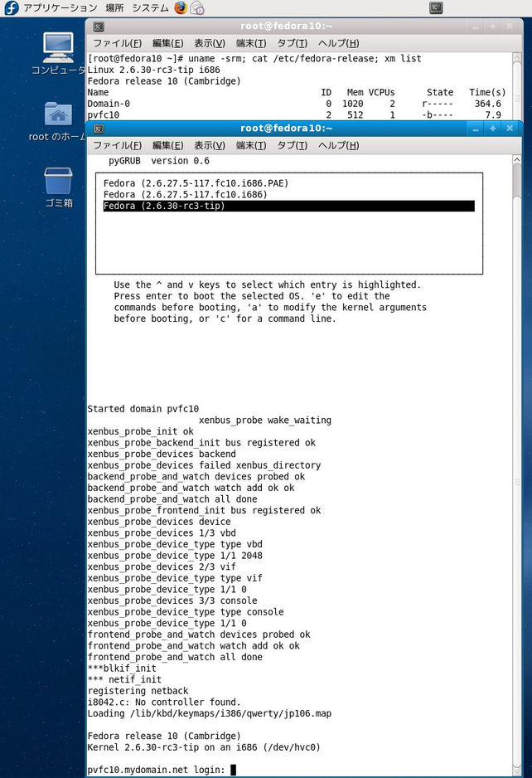This screenshot has height=778, width=532.
Task: Open 編集(E) menu in back terminal
Action: (x=167, y=43)
